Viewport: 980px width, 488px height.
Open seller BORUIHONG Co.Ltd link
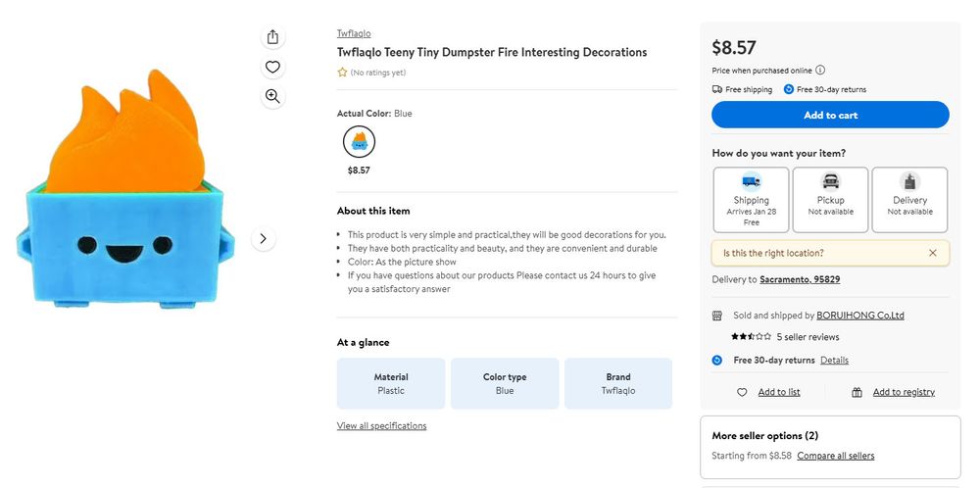pyautogui.click(x=860, y=316)
